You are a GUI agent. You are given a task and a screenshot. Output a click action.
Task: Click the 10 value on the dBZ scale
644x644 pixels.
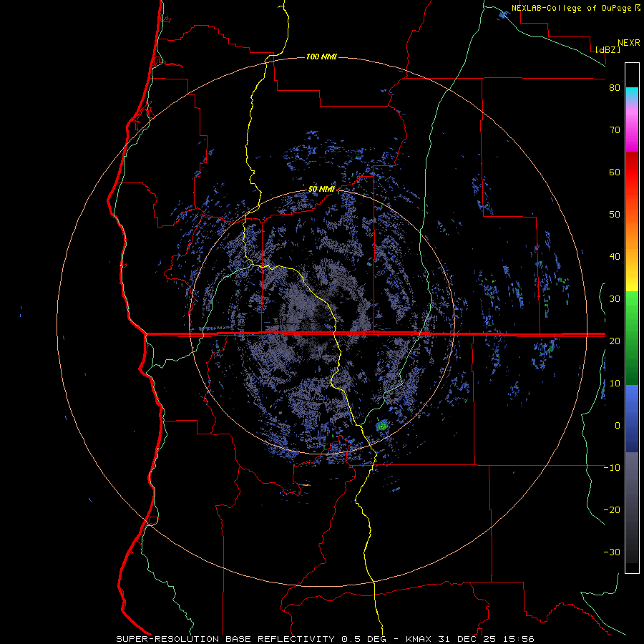(615, 384)
